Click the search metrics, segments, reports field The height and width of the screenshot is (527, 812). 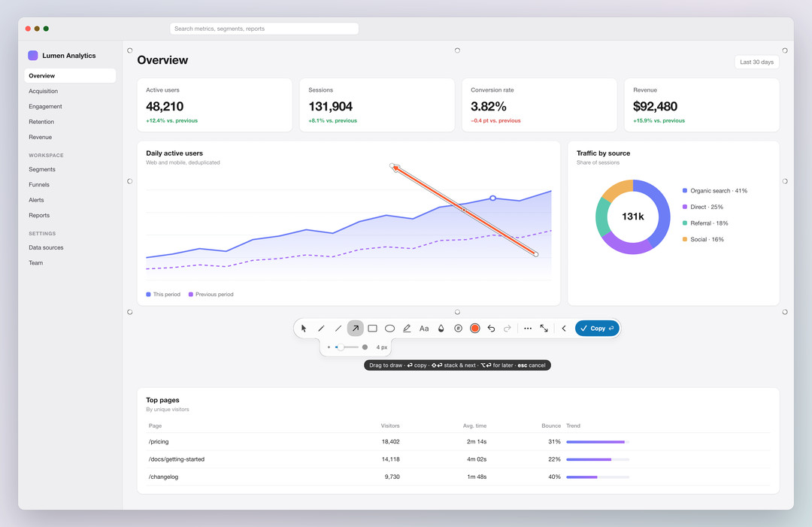click(x=264, y=29)
